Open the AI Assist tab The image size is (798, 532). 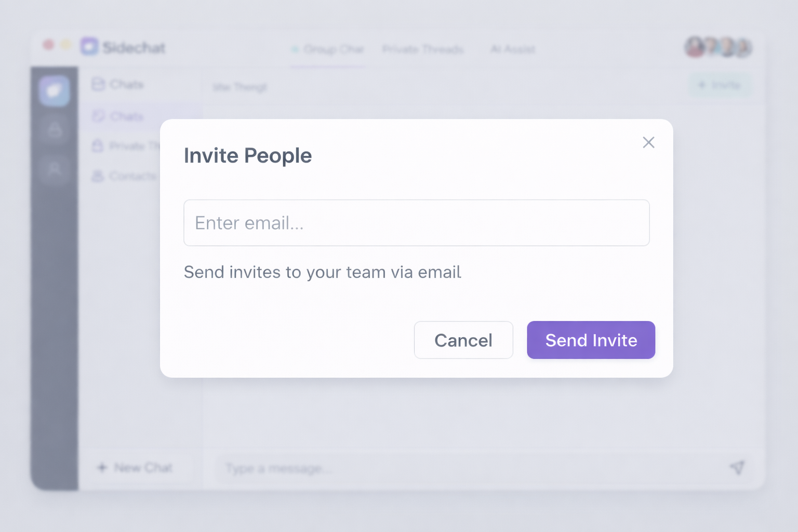click(512, 49)
